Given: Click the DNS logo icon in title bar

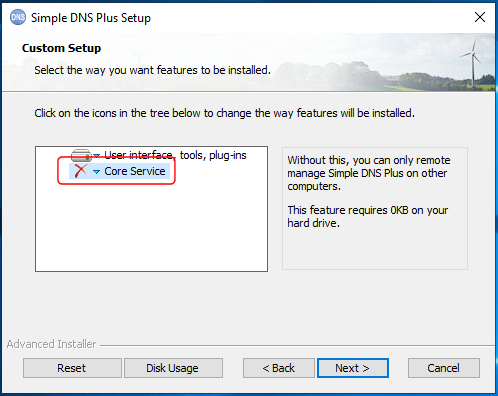Looking at the screenshot, I should (x=18, y=17).
